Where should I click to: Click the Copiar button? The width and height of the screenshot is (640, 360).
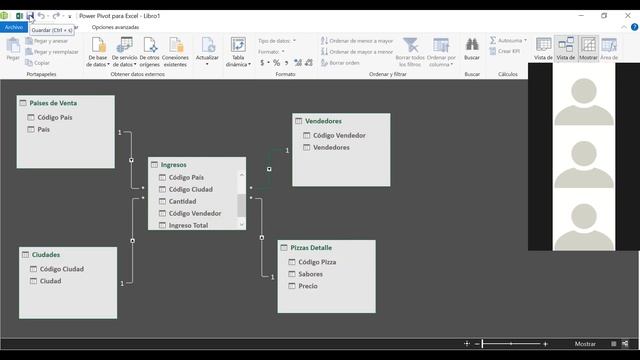[38, 63]
